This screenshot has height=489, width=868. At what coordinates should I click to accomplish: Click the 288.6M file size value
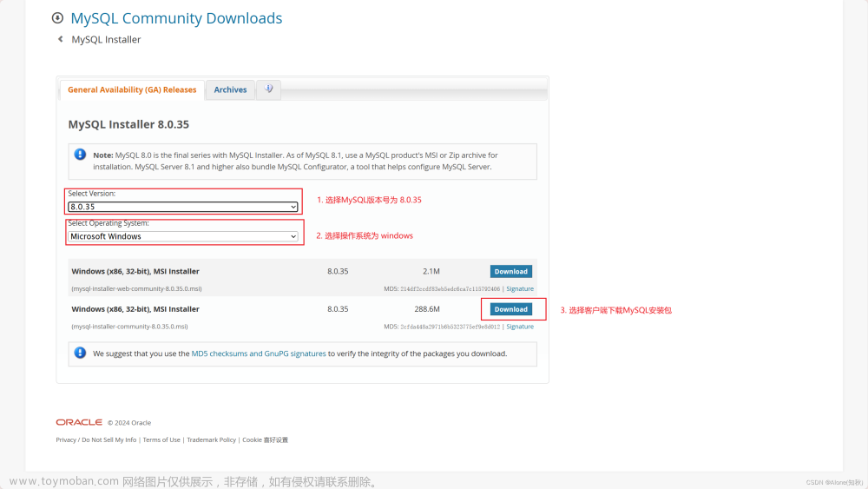coord(427,309)
